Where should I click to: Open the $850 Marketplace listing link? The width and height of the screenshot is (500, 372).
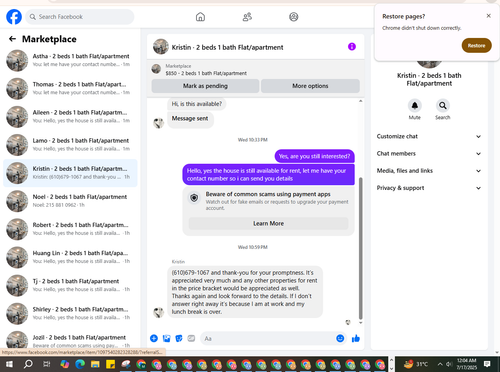[206, 73]
